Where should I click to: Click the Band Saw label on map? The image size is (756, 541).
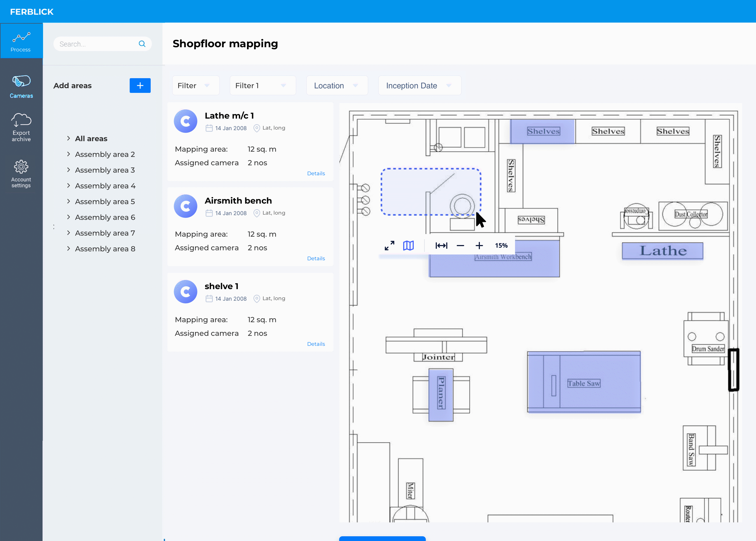[691, 449]
